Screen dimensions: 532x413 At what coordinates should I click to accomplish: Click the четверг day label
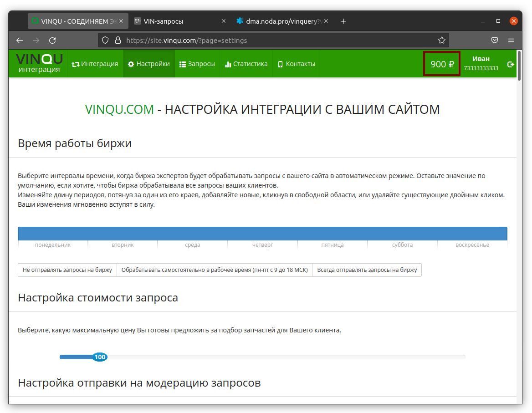[x=262, y=245]
